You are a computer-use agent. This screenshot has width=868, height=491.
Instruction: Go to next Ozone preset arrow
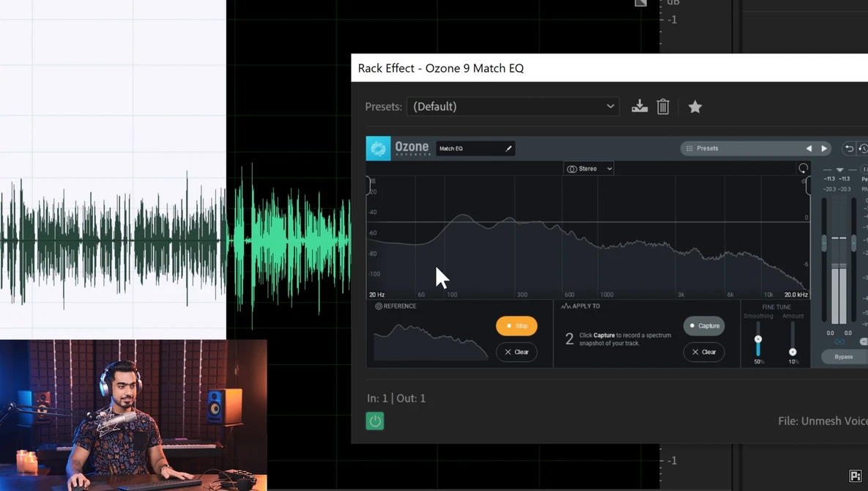(824, 148)
